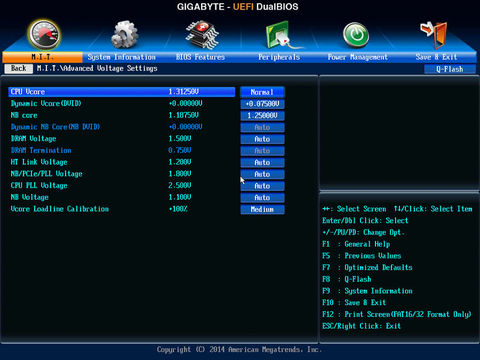480x360 pixels.
Task: Open the NB Voltage Auto option
Action: (262, 197)
